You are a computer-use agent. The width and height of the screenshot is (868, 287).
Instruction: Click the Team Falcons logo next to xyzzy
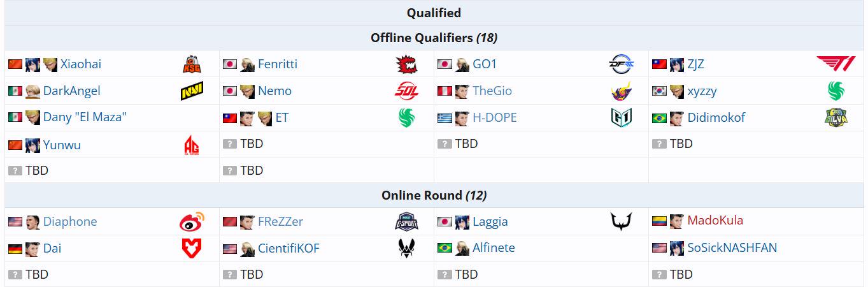(836, 91)
